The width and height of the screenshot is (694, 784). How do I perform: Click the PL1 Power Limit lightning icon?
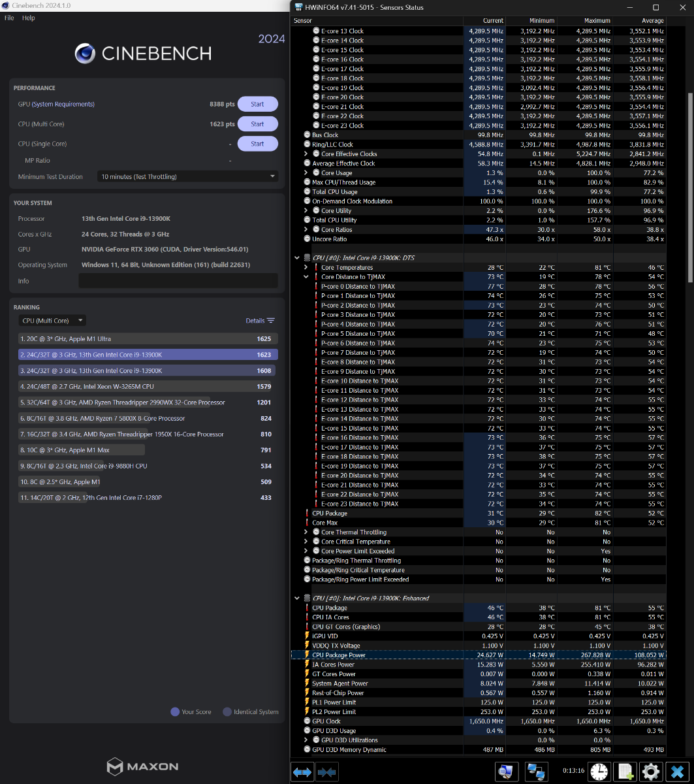tap(307, 702)
